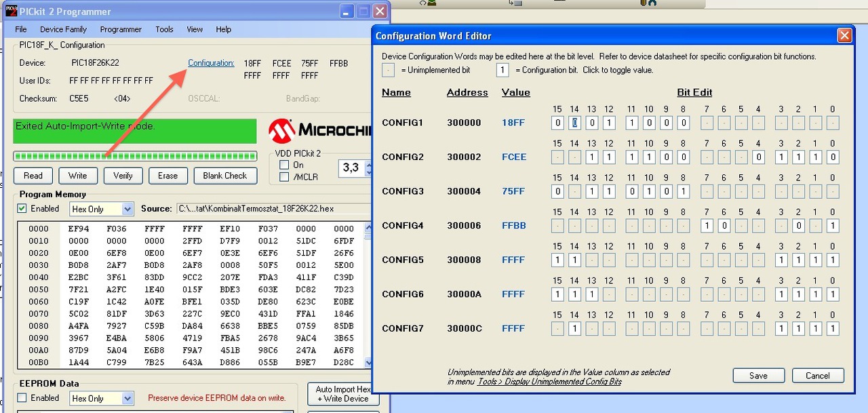Click the Source hex file path field
The width and height of the screenshot is (868, 413).
coord(273,209)
